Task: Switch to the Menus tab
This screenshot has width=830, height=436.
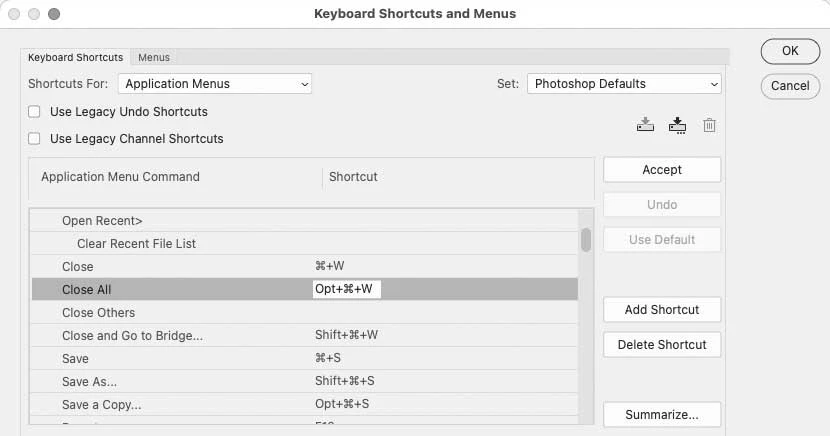Action: click(x=154, y=58)
